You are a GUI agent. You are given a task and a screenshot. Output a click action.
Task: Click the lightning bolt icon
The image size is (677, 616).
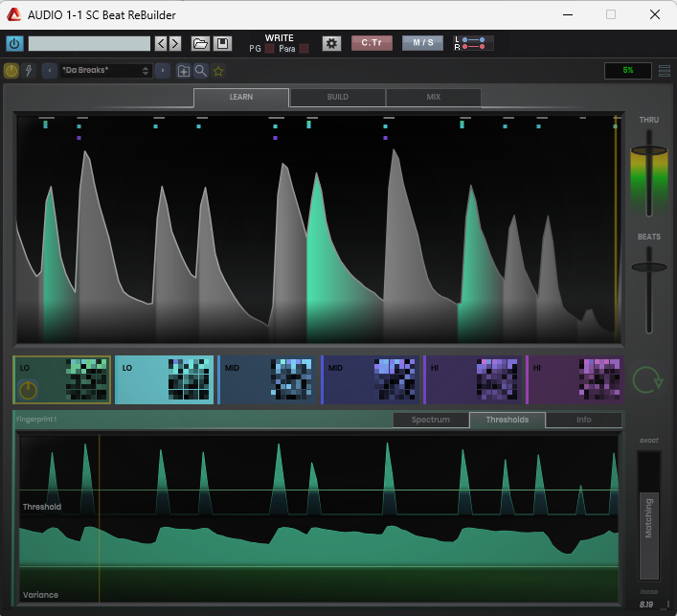29,70
